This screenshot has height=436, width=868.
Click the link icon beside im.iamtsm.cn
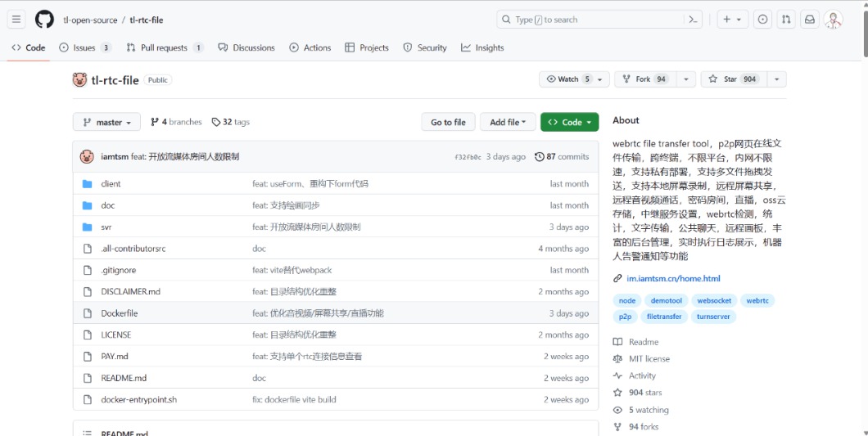tap(617, 278)
